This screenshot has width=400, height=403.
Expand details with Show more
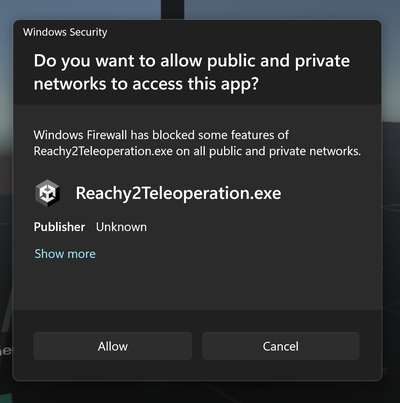click(x=65, y=254)
